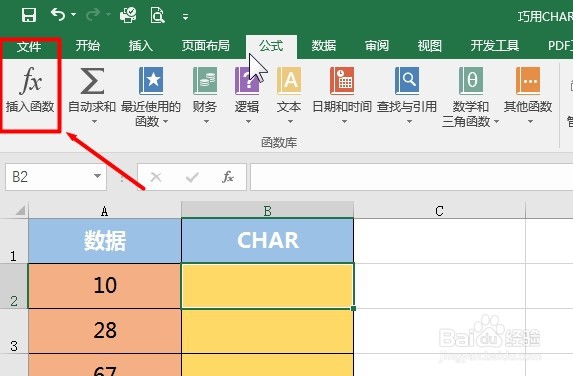This screenshot has width=573, height=376.
Task: Click the Save icon in quick access toolbar
Action: pyautogui.click(x=29, y=15)
